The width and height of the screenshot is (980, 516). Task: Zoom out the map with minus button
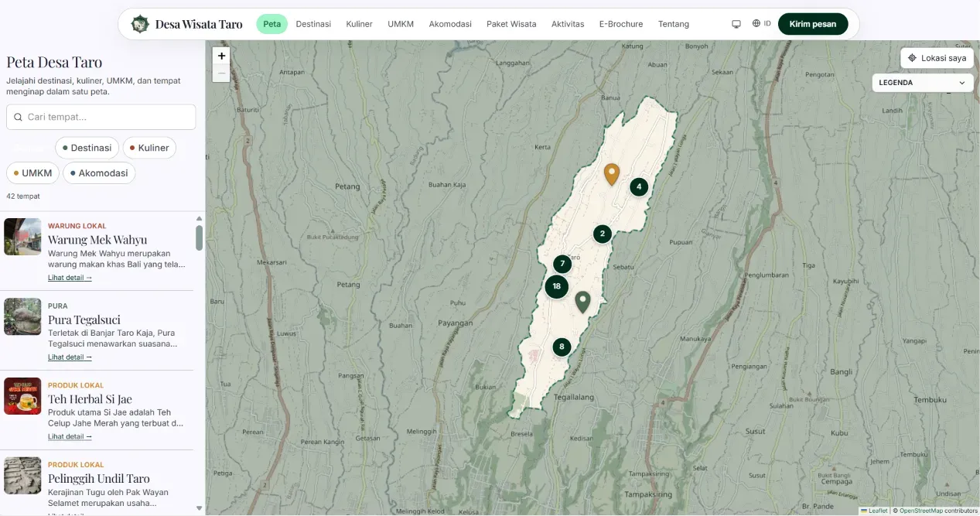(x=222, y=73)
